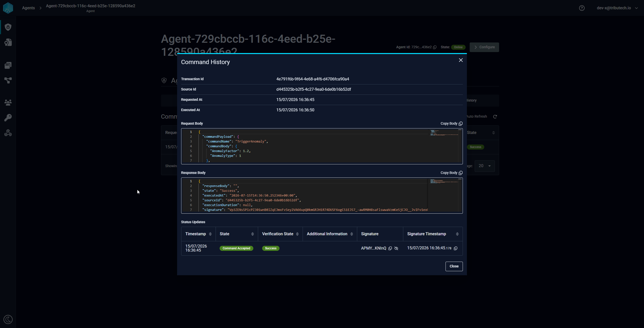The width and height of the screenshot is (644, 328).
Task: Open the second sidebar icon below the Agents shield
Action: click(8, 42)
